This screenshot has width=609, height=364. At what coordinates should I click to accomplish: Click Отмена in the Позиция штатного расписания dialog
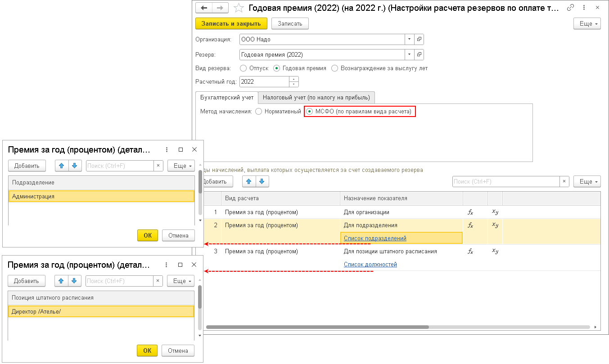(178, 351)
